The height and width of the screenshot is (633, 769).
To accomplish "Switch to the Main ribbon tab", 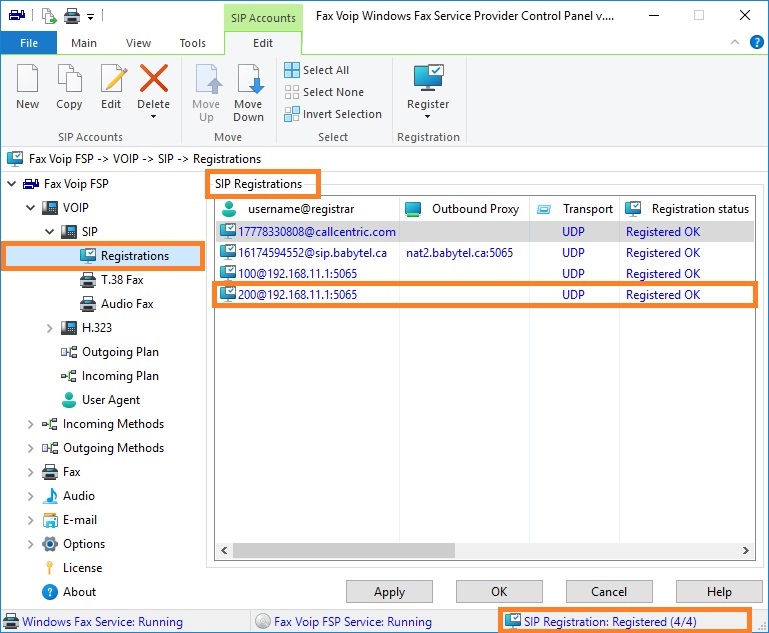I will pos(84,43).
